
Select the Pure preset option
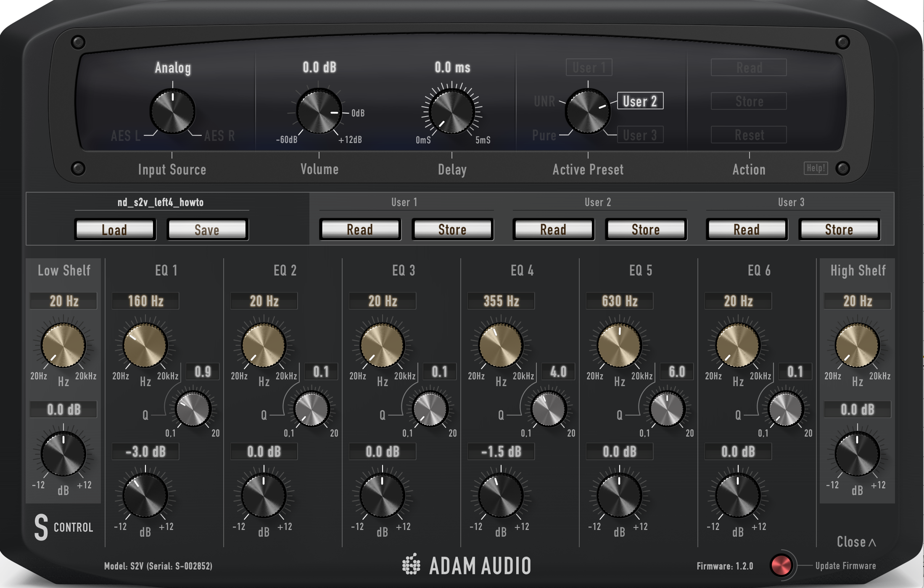pos(544,135)
